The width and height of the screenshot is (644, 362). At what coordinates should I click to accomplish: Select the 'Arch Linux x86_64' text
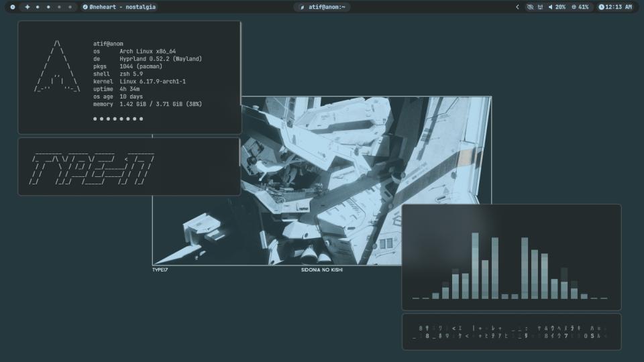[148, 52]
